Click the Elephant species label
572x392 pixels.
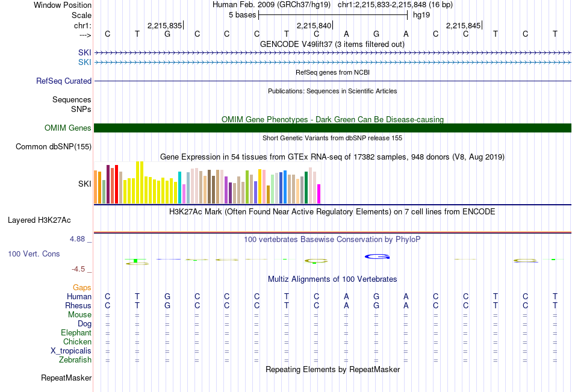click(x=76, y=333)
